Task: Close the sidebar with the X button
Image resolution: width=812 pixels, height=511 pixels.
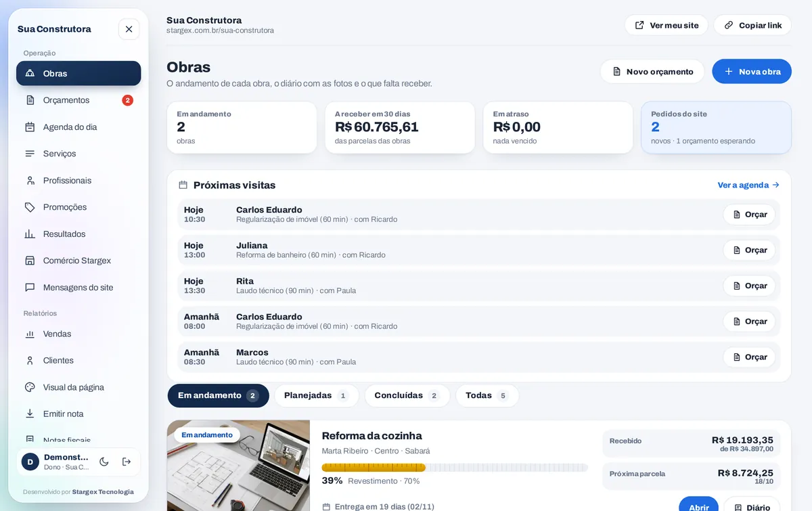Action: pyautogui.click(x=129, y=29)
